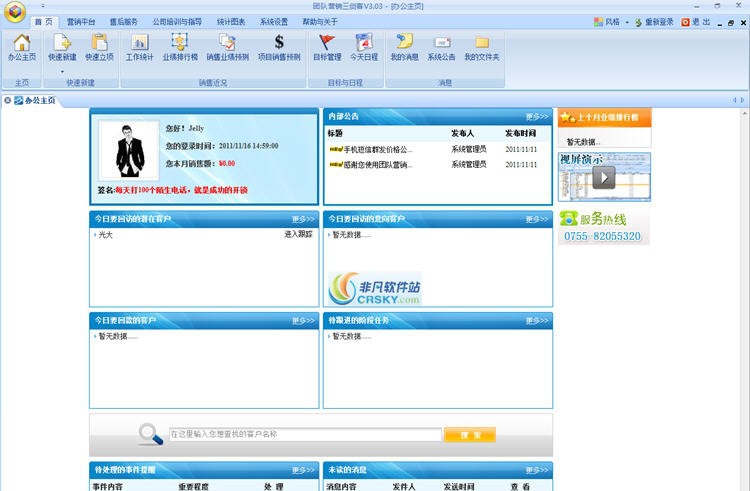Click the 上个月业绩排行榜 header
750x491 pixels.
(605, 117)
